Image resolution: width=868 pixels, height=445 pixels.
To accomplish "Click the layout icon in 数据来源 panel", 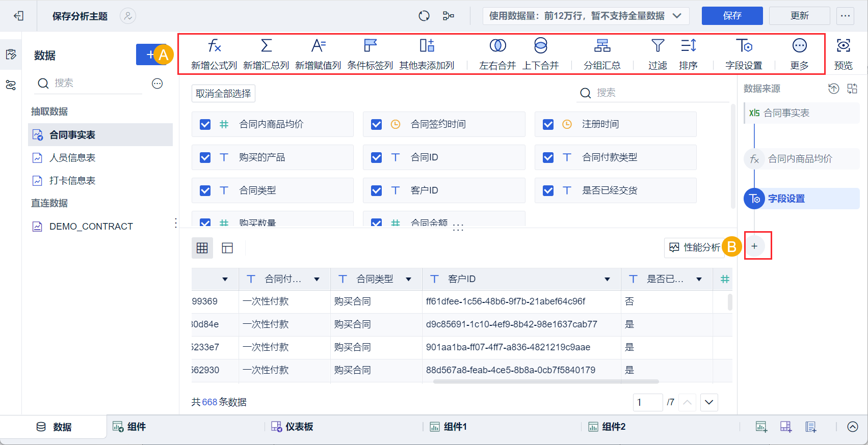I will tap(852, 89).
